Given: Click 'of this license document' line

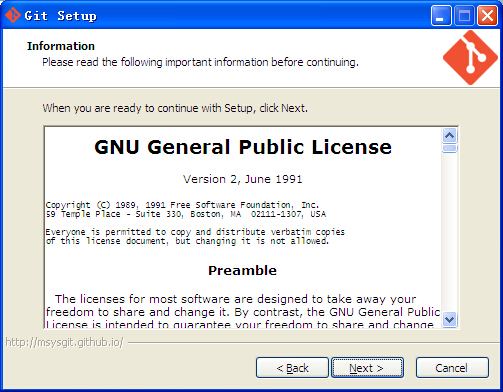Looking at the screenshot, I should coord(187,241).
